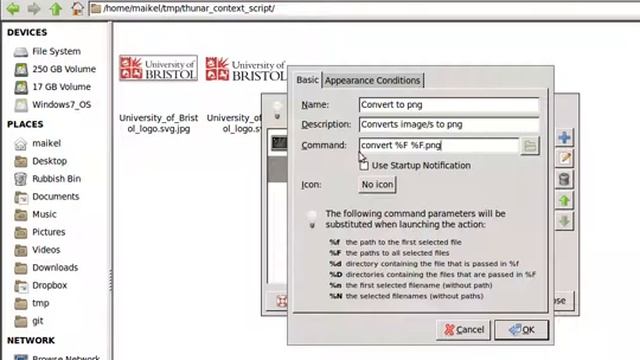Open the Dropbox place
The width and height of the screenshot is (640, 360).
(49, 286)
